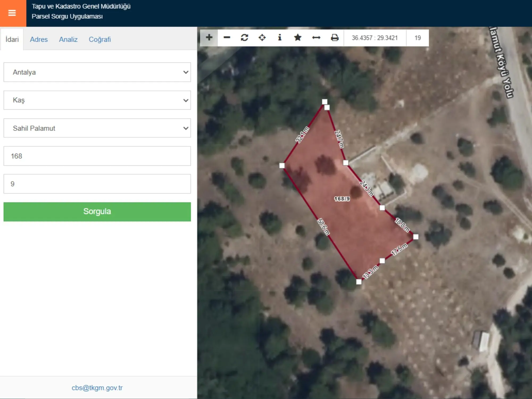Activate the locate crosshair tool
The width and height of the screenshot is (532, 399).
[x=262, y=38]
